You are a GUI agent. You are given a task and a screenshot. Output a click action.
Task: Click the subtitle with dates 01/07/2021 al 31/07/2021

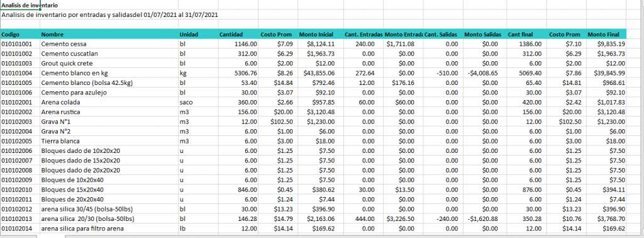109,15
